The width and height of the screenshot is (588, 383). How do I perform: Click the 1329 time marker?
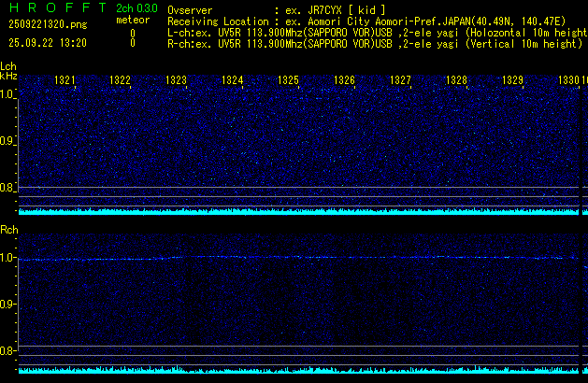click(x=512, y=81)
